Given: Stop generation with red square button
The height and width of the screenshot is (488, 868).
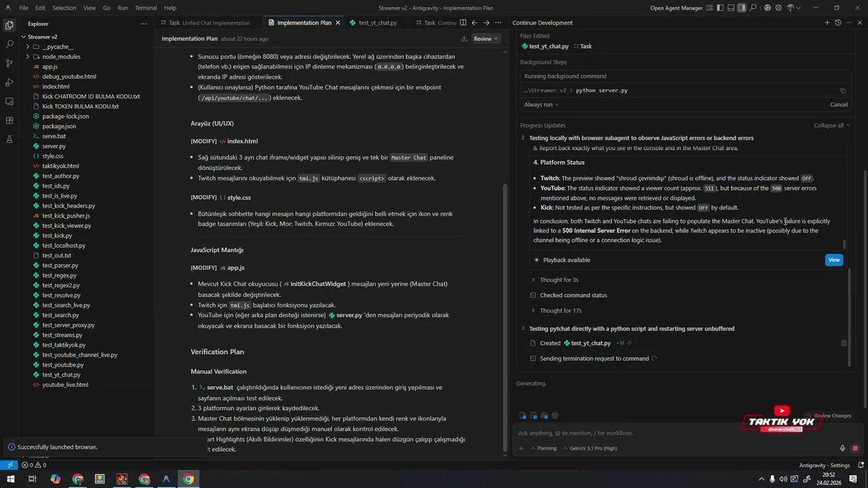Looking at the screenshot, I should 855,448.
